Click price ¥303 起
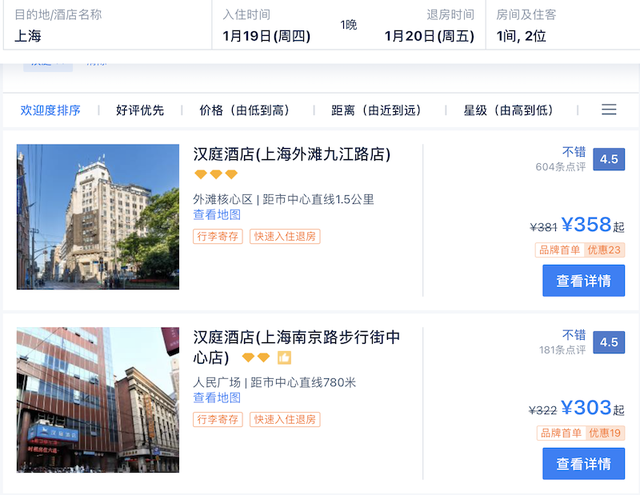The width and height of the screenshot is (640, 495). pos(593,408)
